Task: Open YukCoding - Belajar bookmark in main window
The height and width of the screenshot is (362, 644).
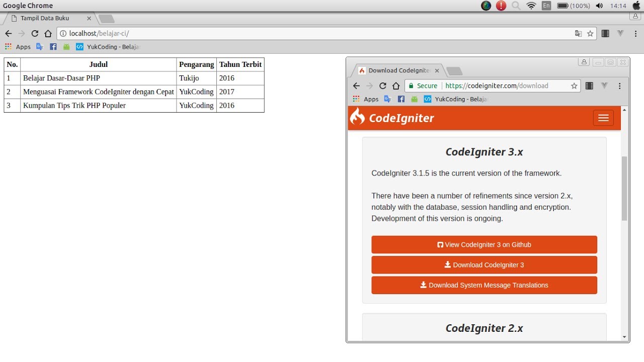Action: (108, 47)
